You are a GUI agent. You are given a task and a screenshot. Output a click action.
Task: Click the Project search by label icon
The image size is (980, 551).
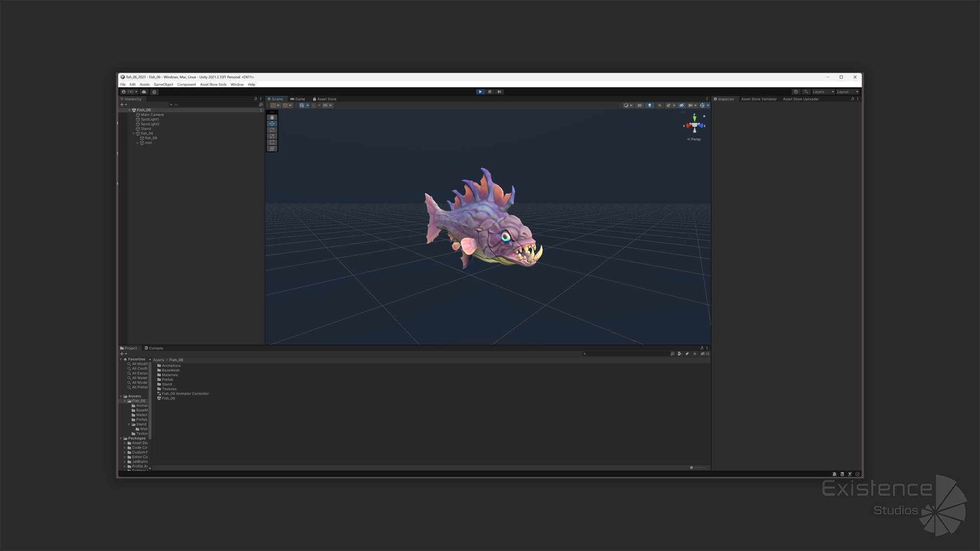(x=687, y=354)
